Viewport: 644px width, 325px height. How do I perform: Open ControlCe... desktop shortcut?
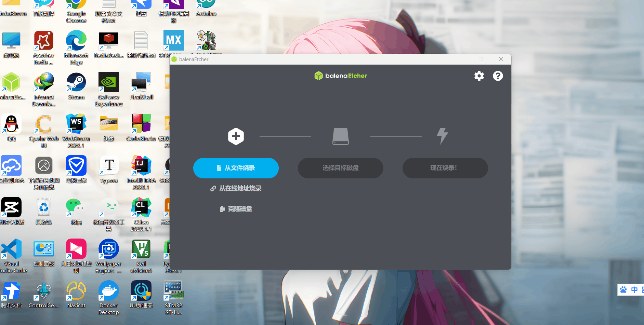(x=44, y=295)
